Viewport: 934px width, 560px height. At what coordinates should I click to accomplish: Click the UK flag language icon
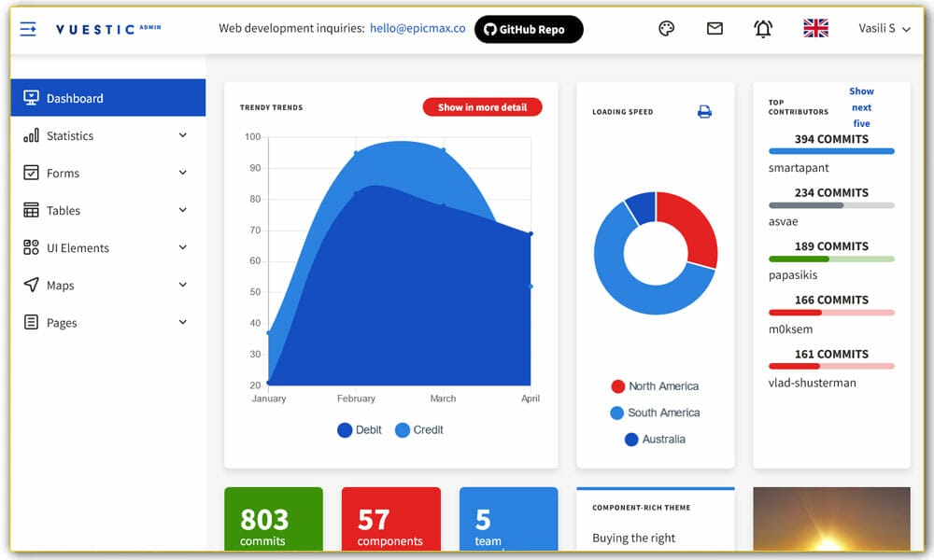(x=815, y=29)
